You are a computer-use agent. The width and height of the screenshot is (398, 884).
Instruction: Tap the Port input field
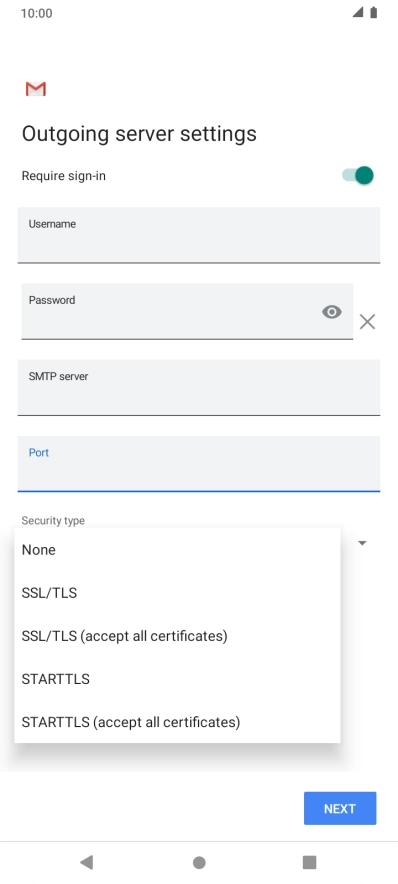tap(199, 463)
